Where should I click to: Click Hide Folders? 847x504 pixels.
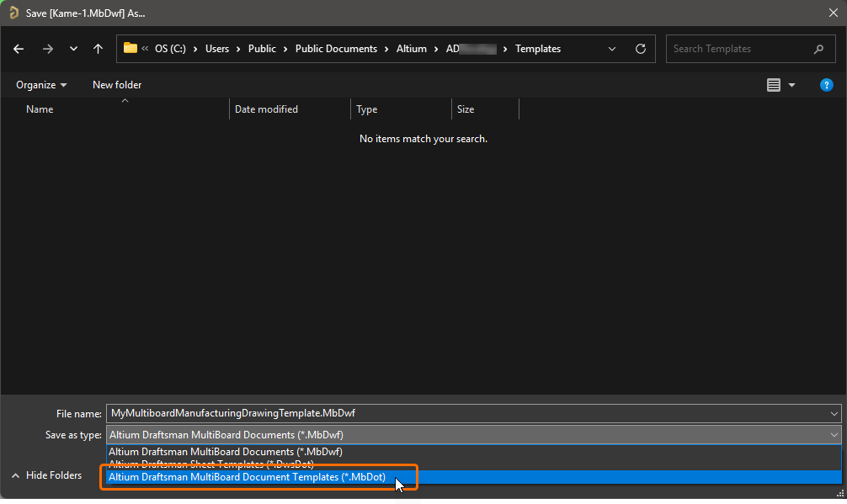click(x=47, y=475)
